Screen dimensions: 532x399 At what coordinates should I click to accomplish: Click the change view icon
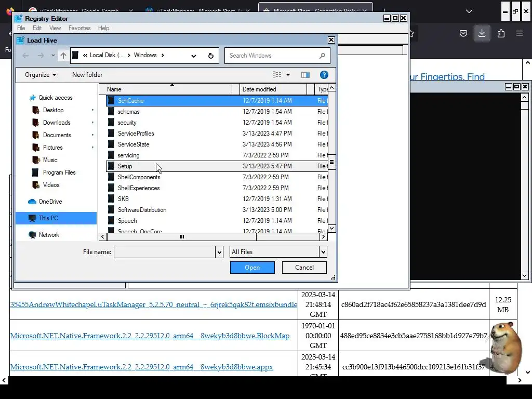point(277,75)
